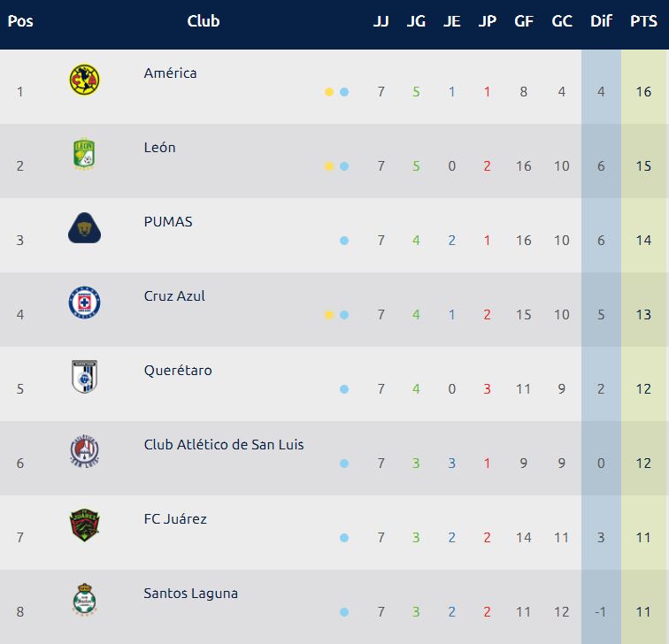Click the FC Juárez club crest
669x644 pixels.
coord(84,525)
